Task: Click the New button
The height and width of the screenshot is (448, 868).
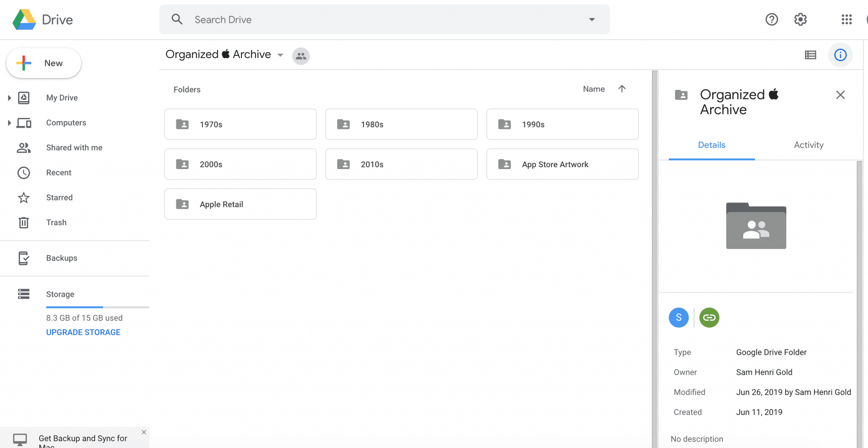Action: click(44, 63)
